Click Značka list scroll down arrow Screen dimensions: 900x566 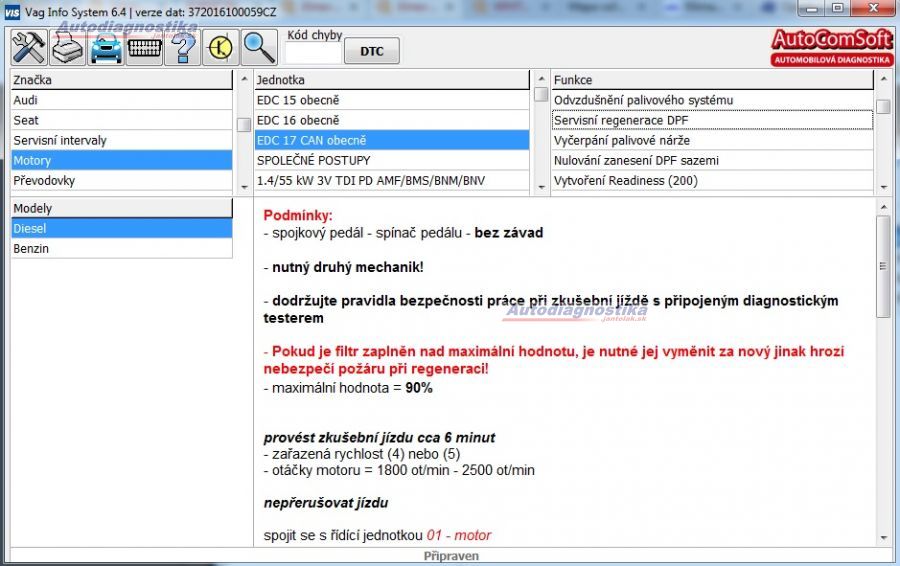(x=244, y=187)
